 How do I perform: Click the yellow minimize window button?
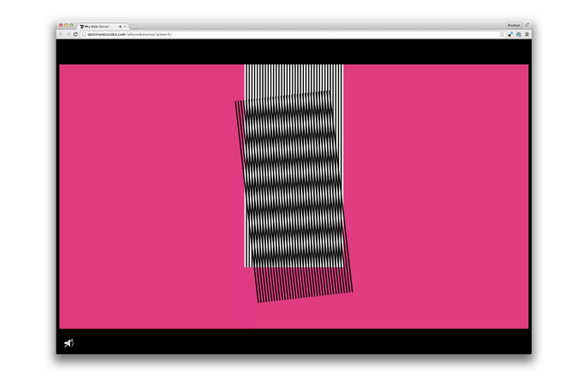coord(67,26)
